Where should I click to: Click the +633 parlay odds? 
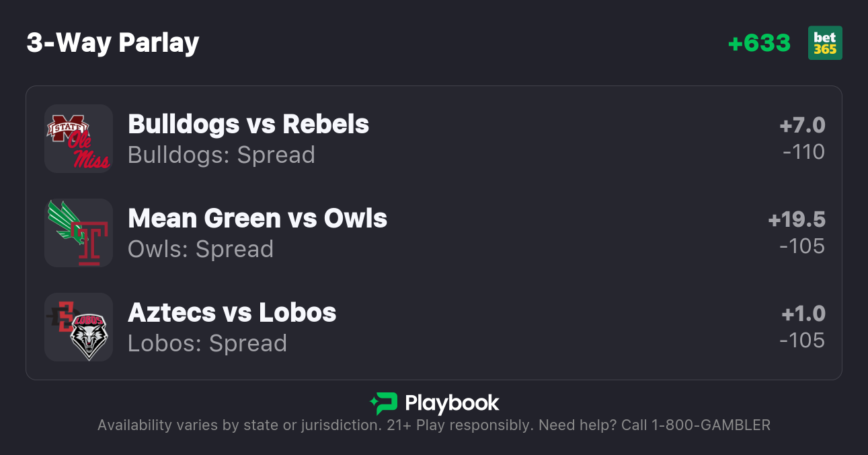pyautogui.click(x=759, y=43)
